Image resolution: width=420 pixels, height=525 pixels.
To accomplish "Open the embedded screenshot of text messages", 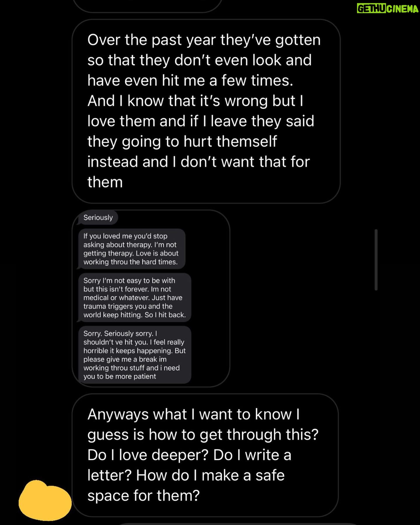I will click(x=151, y=298).
